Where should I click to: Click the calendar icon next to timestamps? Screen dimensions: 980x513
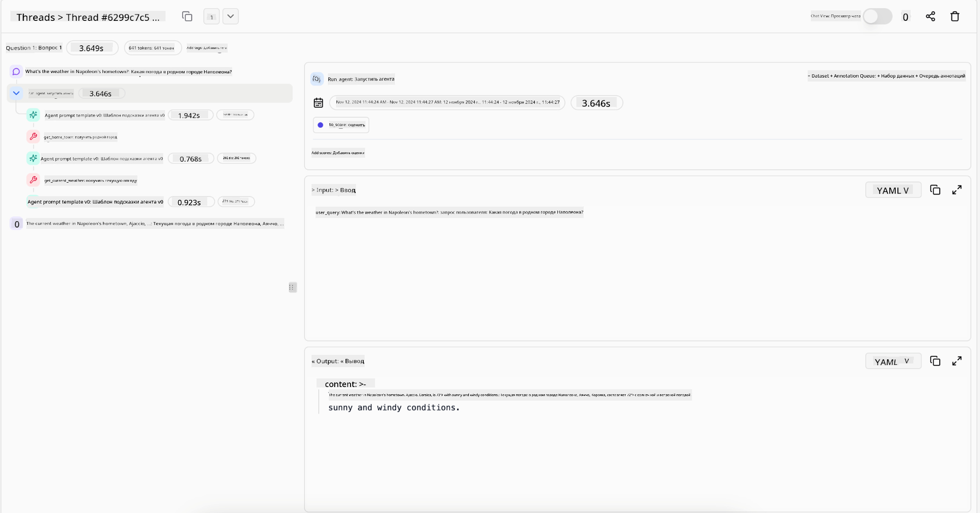click(318, 103)
